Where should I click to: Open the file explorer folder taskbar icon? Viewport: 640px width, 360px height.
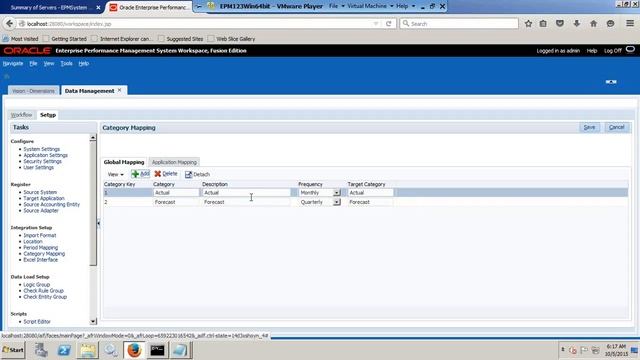87,350
